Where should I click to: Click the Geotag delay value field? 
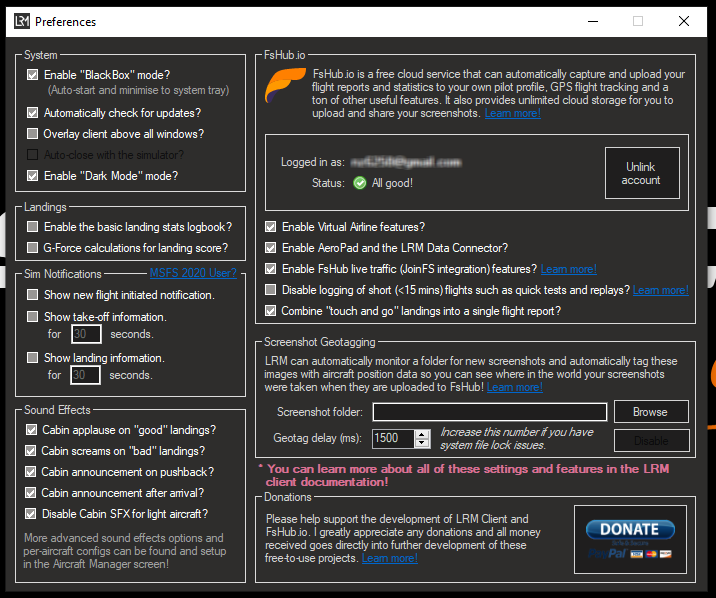click(x=394, y=438)
